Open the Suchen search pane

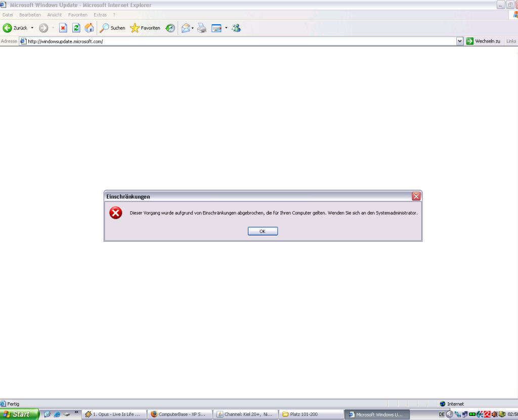112,28
